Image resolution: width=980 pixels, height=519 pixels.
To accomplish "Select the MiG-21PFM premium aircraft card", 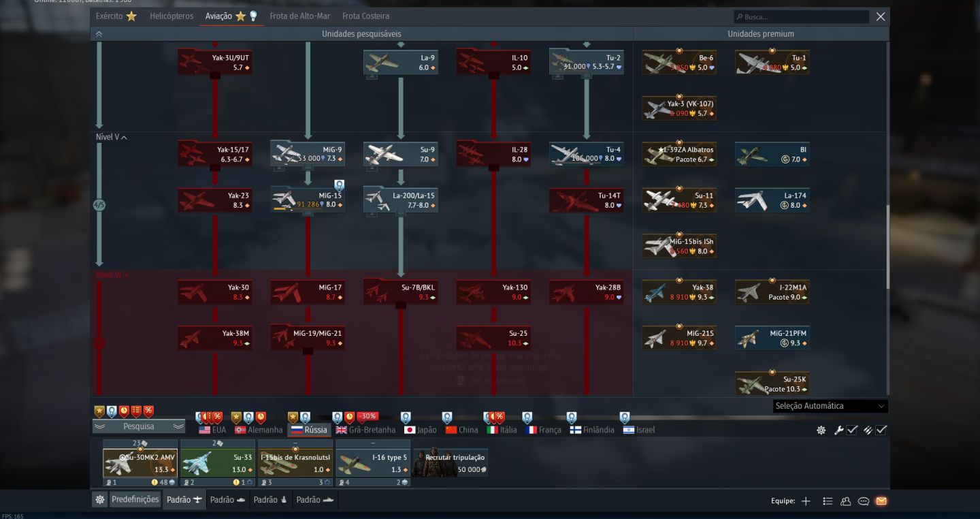I will click(772, 338).
